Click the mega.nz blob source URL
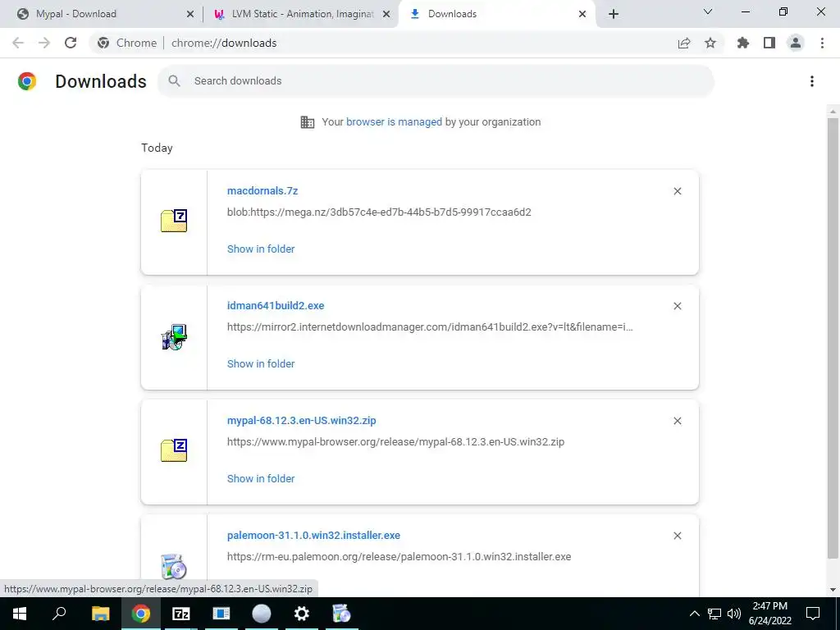The height and width of the screenshot is (630, 840). (379, 212)
